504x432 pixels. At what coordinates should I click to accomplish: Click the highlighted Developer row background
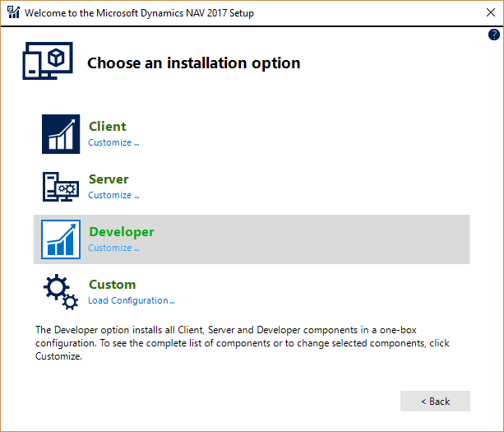[329, 239]
